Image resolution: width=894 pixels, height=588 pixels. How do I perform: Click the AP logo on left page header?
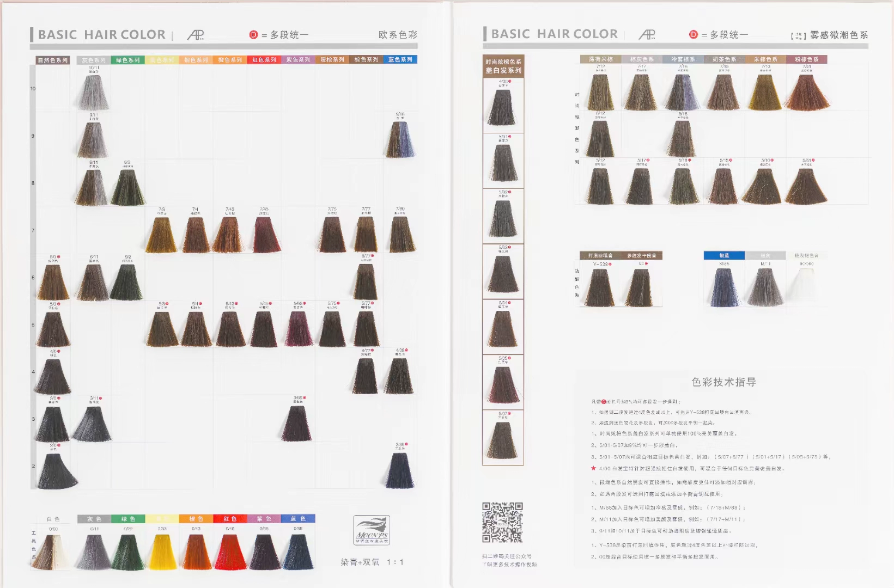coord(196,35)
